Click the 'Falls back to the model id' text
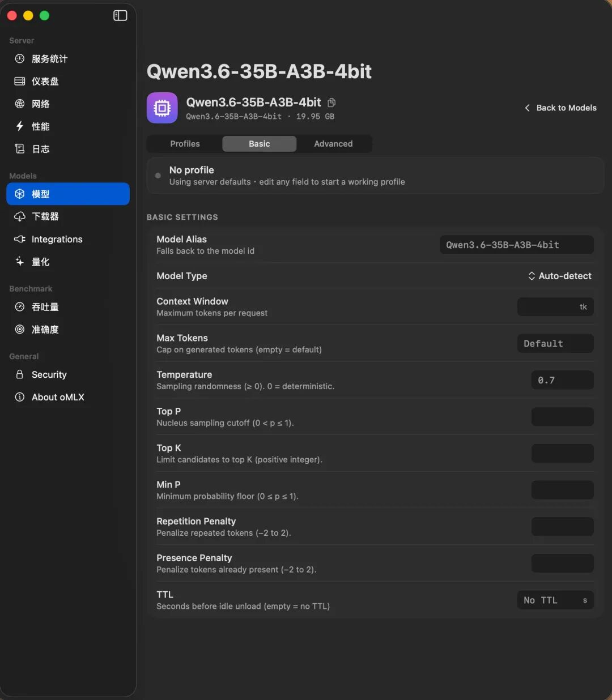612x700 pixels. click(205, 251)
